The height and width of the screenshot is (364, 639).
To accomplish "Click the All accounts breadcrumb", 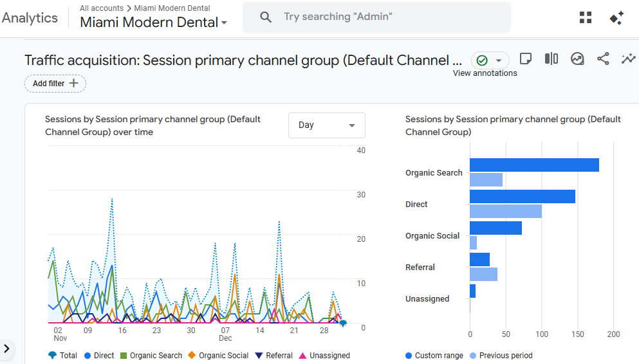I will click(102, 8).
